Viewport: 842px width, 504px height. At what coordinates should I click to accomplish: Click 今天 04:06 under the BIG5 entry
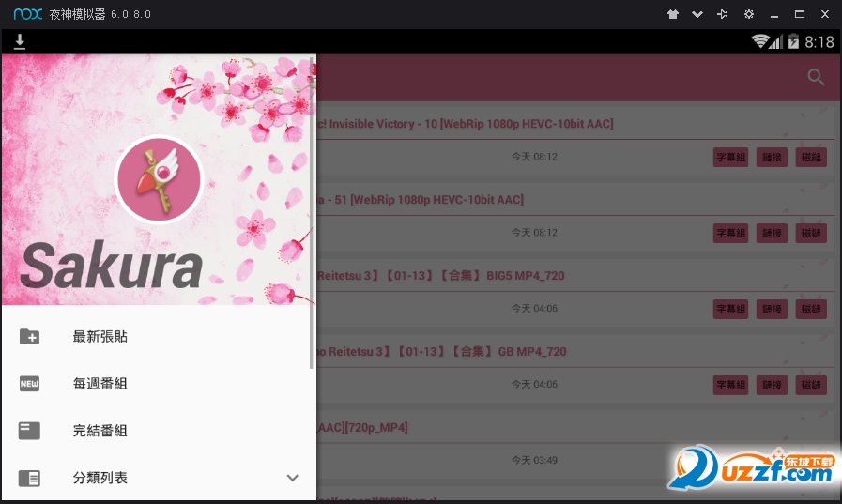[534, 309]
